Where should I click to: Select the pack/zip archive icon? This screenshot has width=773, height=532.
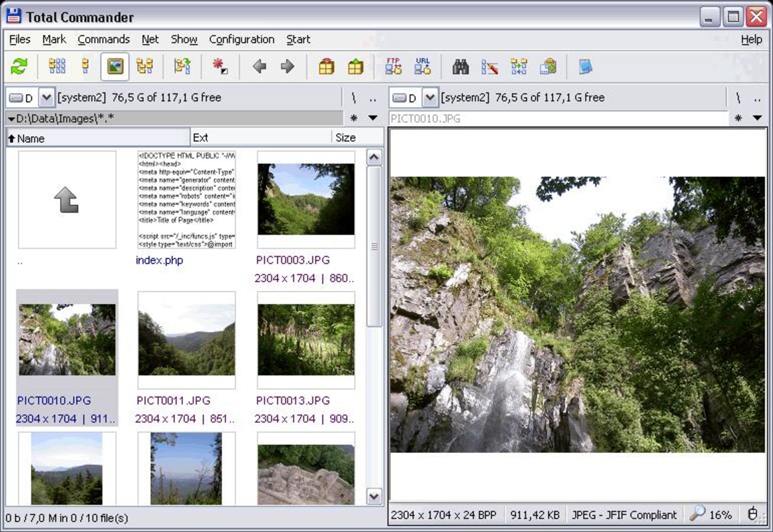pos(327,65)
